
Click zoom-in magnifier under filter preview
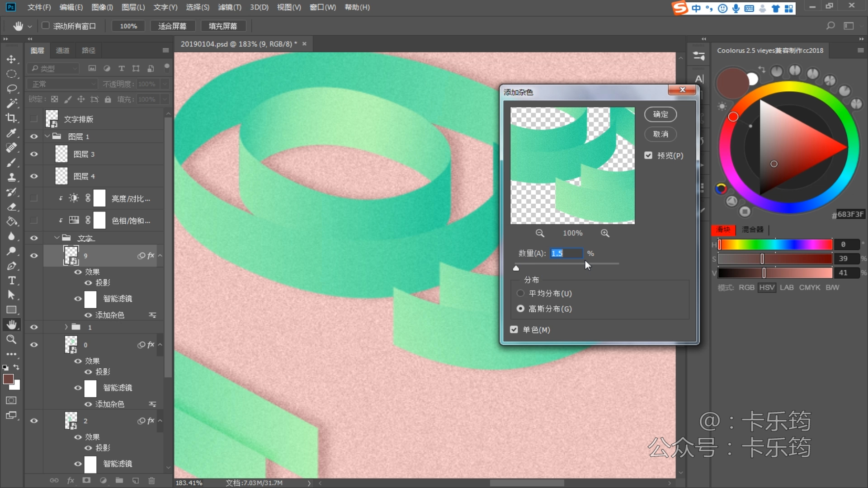pyautogui.click(x=605, y=233)
